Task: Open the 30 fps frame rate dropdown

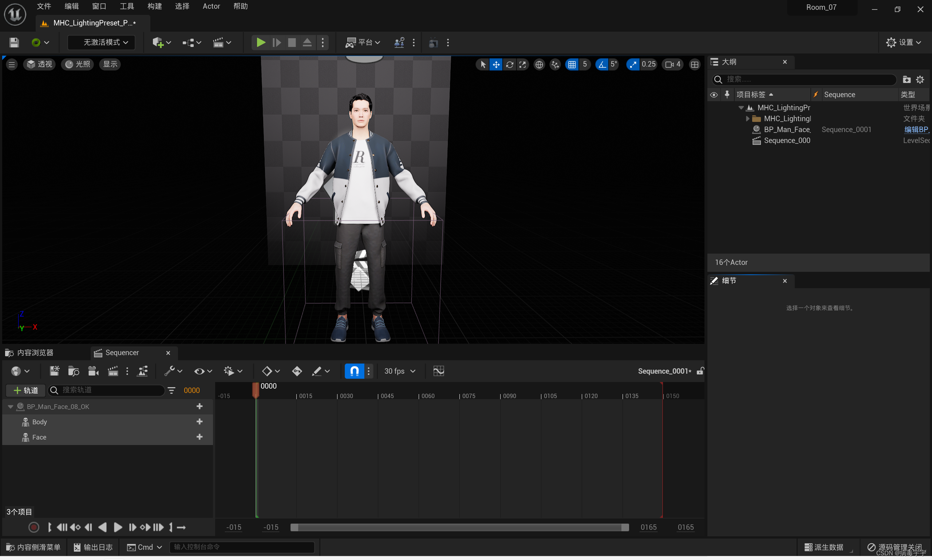Action: (x=399, y=371)
